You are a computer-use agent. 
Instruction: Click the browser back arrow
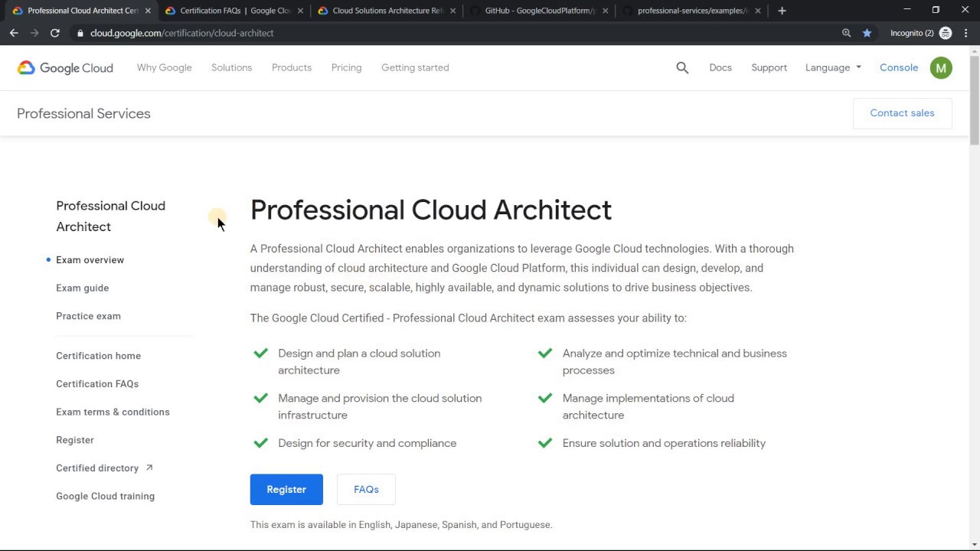pos(14,33)
